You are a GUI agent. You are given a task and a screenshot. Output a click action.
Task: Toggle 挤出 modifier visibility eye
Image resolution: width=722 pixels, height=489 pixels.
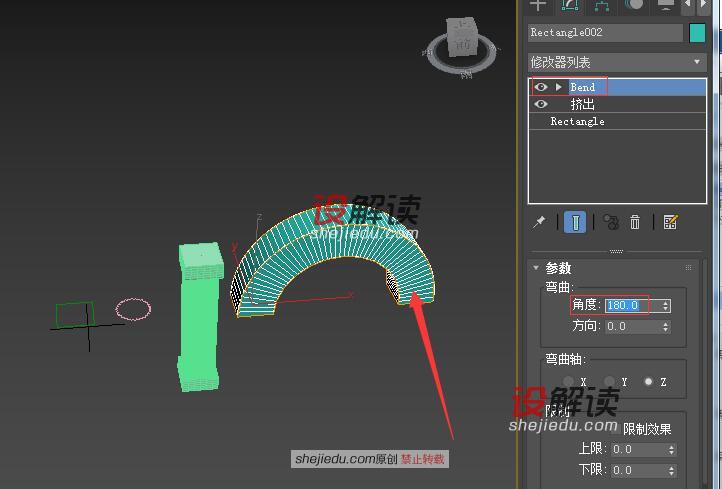click(541, 104)
